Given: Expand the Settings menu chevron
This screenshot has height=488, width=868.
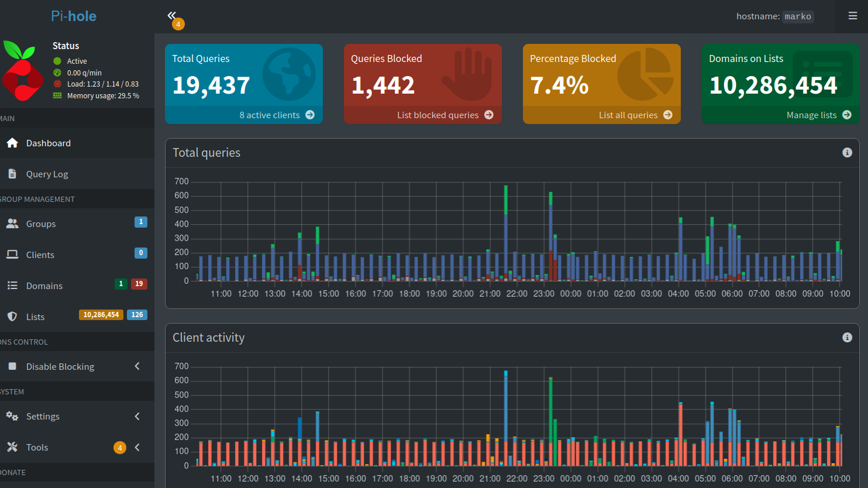Looking at the screenshot, I should [137, 416].
